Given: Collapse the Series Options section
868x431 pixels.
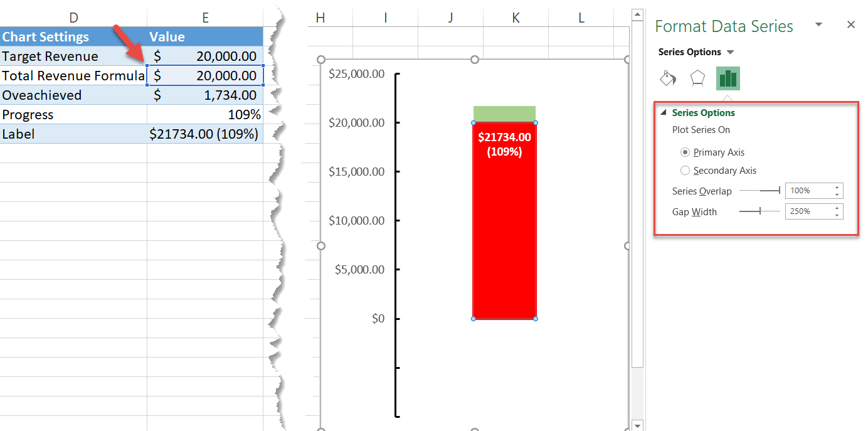Looking at the screenshot, I should [664, 113].
